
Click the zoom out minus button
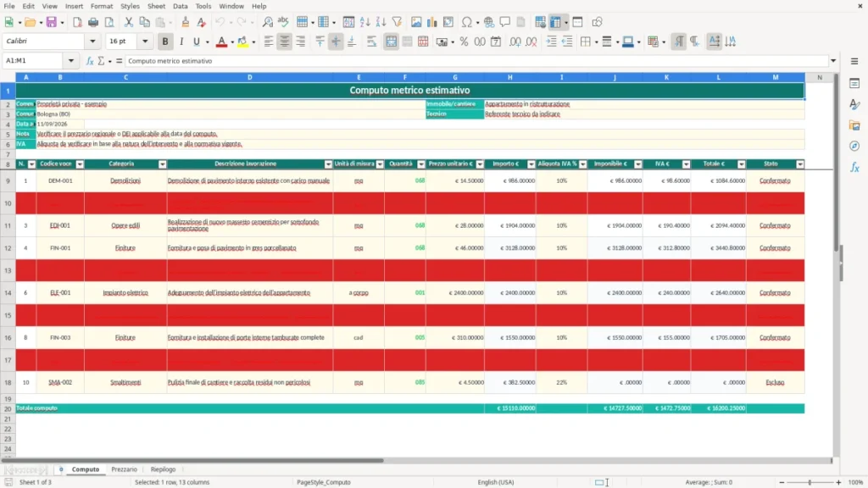point(782,482)
